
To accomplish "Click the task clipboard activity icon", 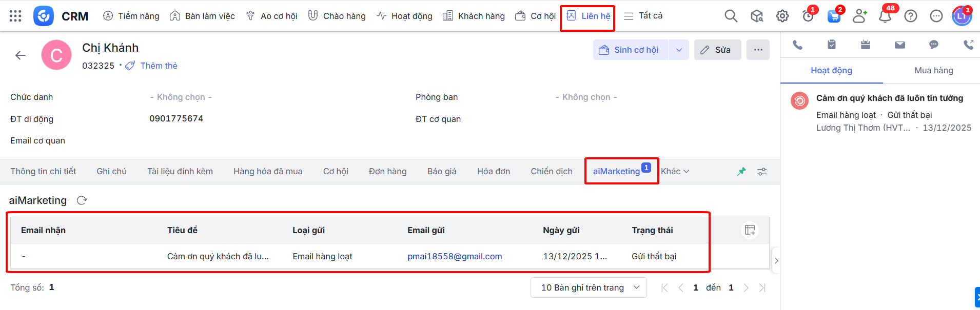I will (x=832, y=45).
